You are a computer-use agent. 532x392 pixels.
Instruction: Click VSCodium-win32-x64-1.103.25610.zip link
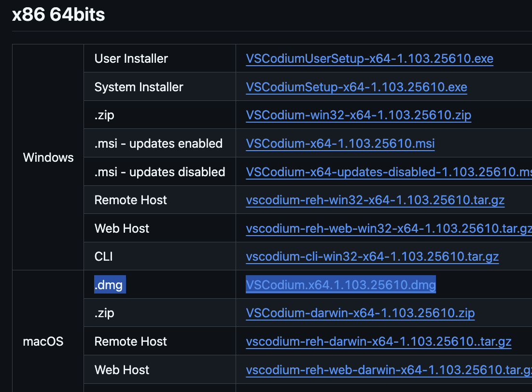tap(358, 115)
